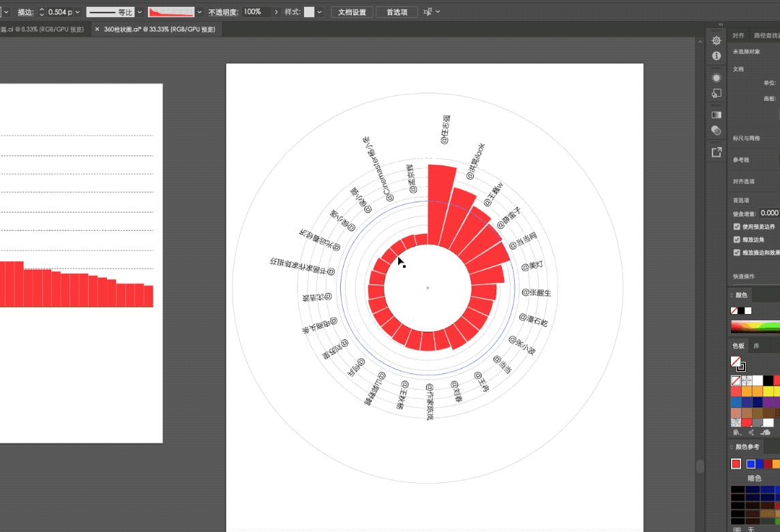Click the red base color in Color Guide
The width and height of the screenshot is (780, 532).
pos(736,464)
